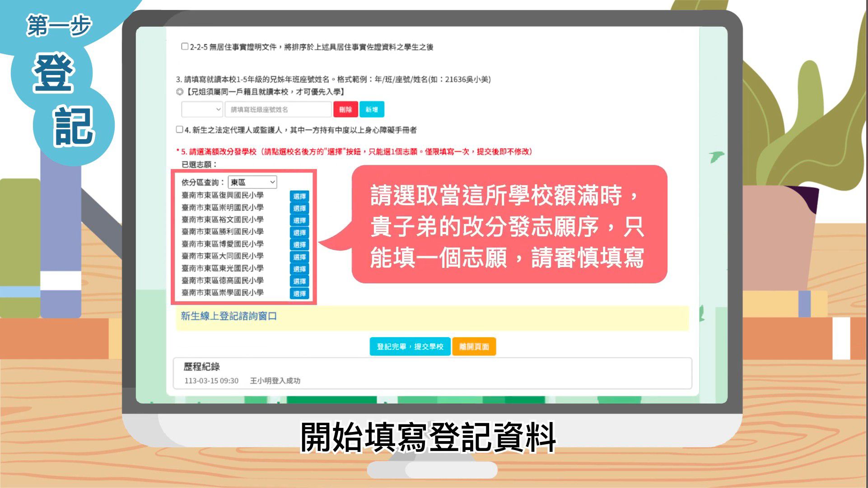Choose 東光國民小學 via its 選擇 button
The image size is (868, 488).
(299, 269)
